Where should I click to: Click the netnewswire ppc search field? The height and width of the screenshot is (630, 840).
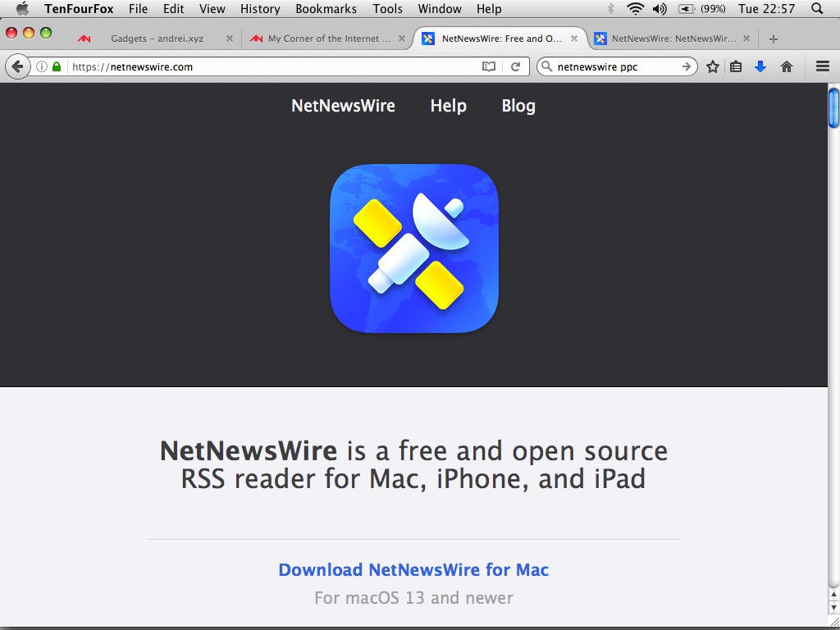tap(616, 66)
